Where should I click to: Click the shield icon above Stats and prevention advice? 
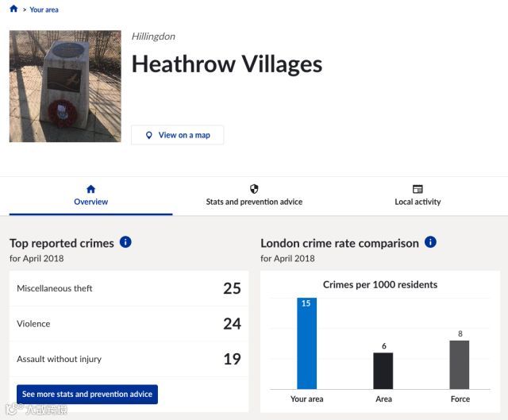pyautogui.click(x=254, y=189)
